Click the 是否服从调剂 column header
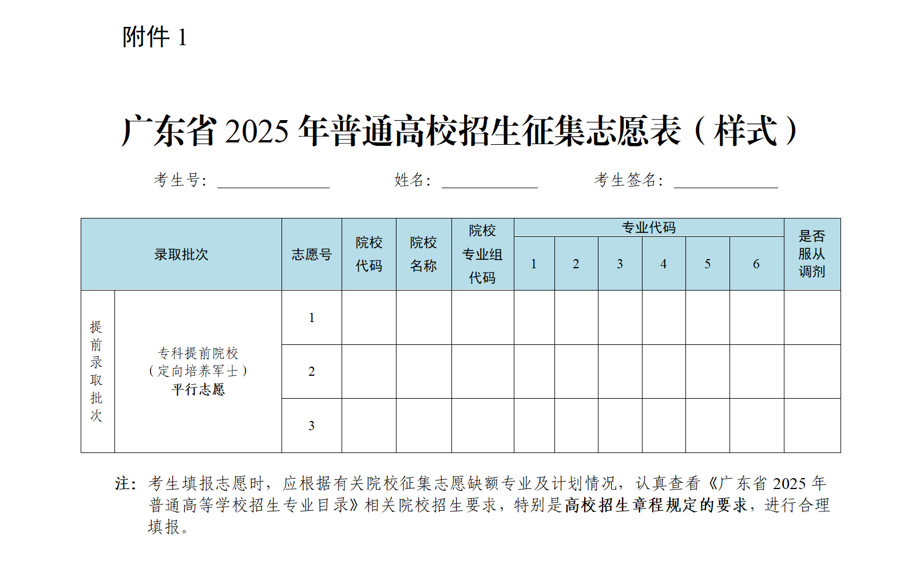Screen dimensions: 904x588 [x=812, y=255]
